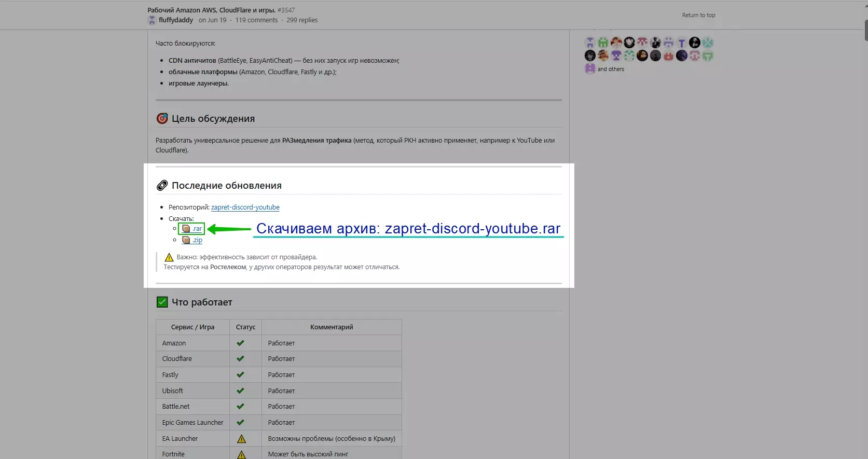Click 'Работает' comment in the Ubisoft row
The height and width of the screenshot is (459, 868).
281,391
